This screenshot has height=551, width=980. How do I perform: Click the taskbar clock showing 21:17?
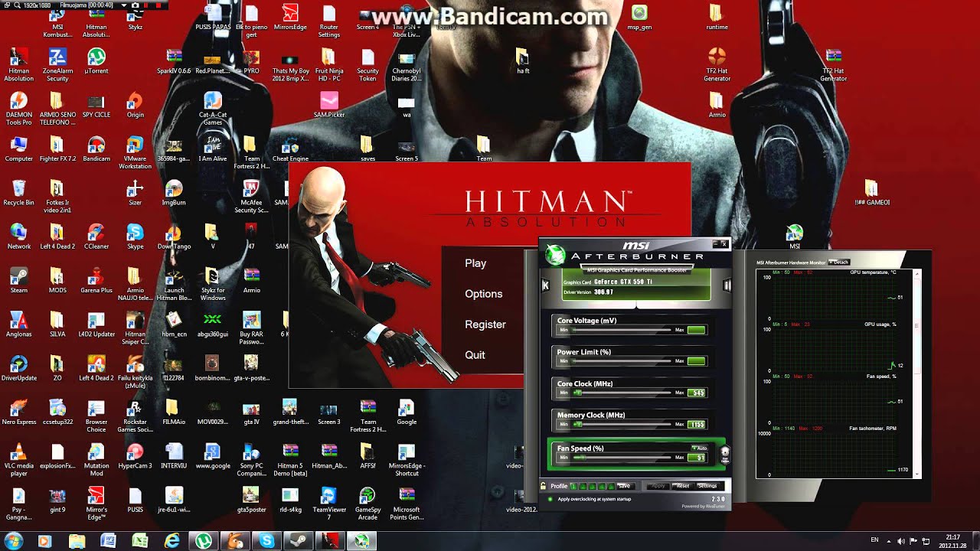click(953, 541)
